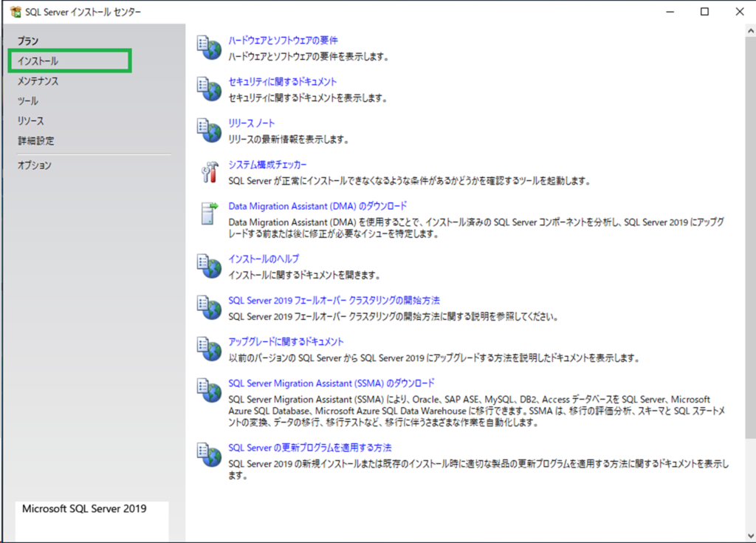Click the icon beside インストールのヘルプ

pos(209,267)
